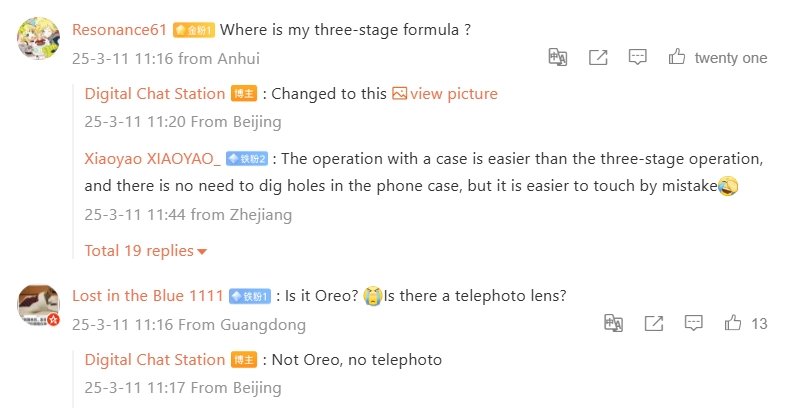
Task: Click Lost in the Blue 1111's avatar
Action: pos(38,304)
